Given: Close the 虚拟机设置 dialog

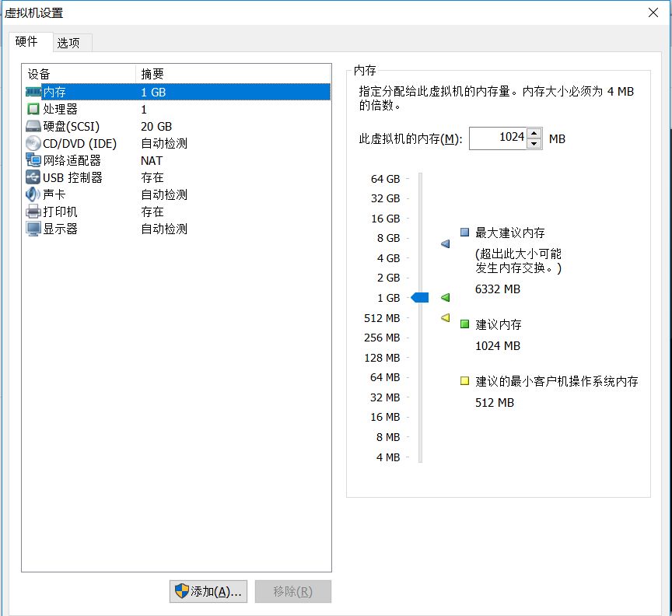Looking at the screenshot, I should point(653,12).
